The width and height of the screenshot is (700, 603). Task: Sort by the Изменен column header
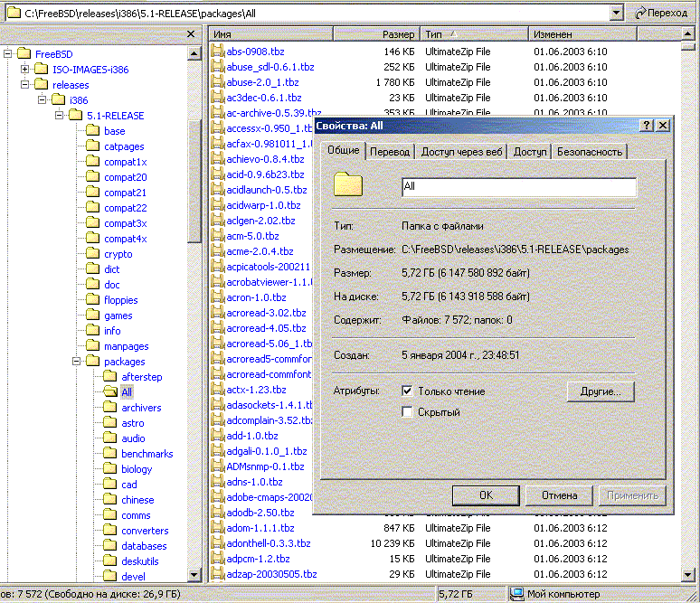582,34
